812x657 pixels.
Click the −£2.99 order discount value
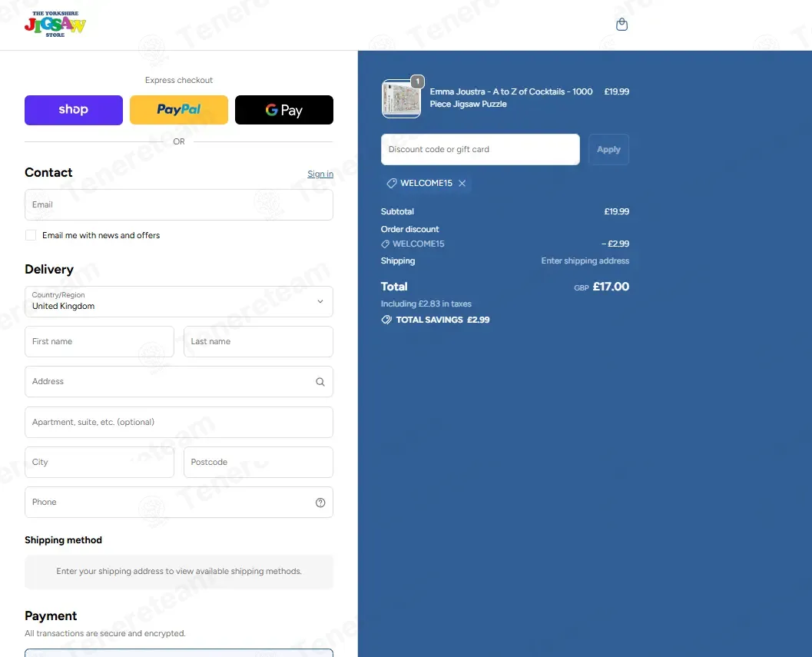tap(615, 244)
